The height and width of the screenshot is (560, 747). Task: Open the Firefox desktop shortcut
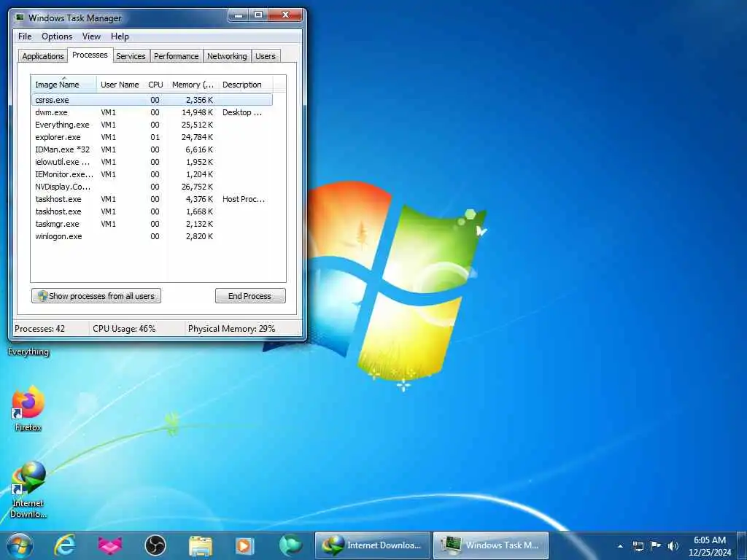point(28,408)
